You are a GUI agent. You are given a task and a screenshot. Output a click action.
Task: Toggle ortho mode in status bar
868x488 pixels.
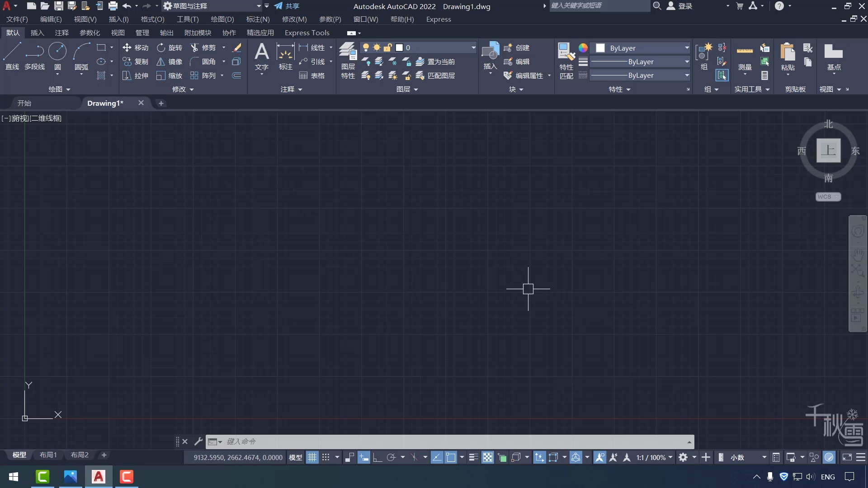377,457
